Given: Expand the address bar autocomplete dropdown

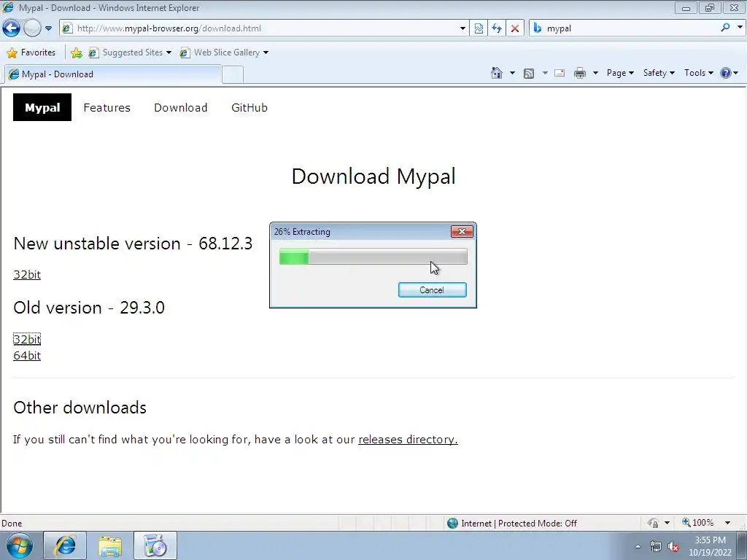Looking at the screenshot, I should coord(462,28).
